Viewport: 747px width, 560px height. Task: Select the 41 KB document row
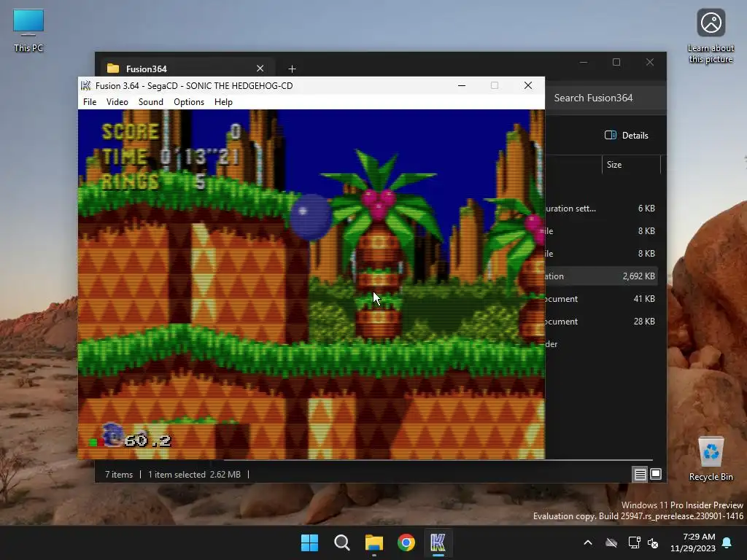[x=601, y=298]
